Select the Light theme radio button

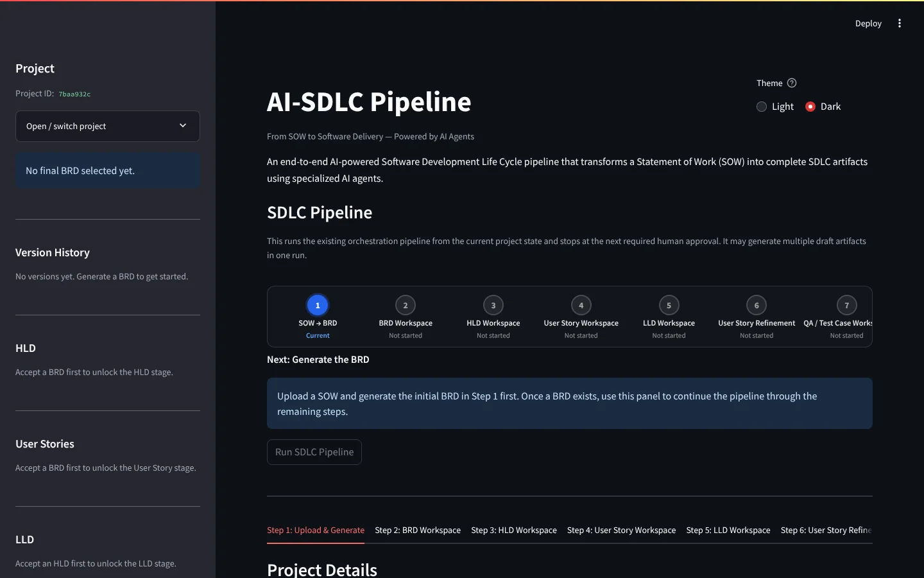(x=762, y=107)
